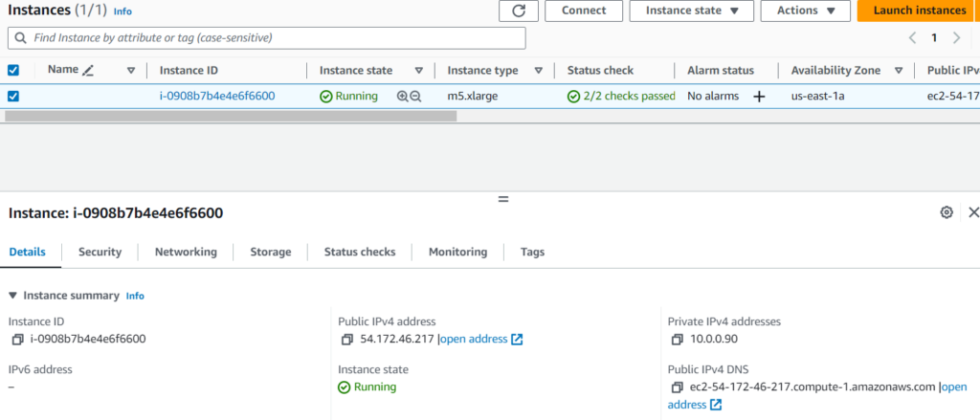The image size is (980, 420).
Task: Open the Storage tab
Action: 271,252
